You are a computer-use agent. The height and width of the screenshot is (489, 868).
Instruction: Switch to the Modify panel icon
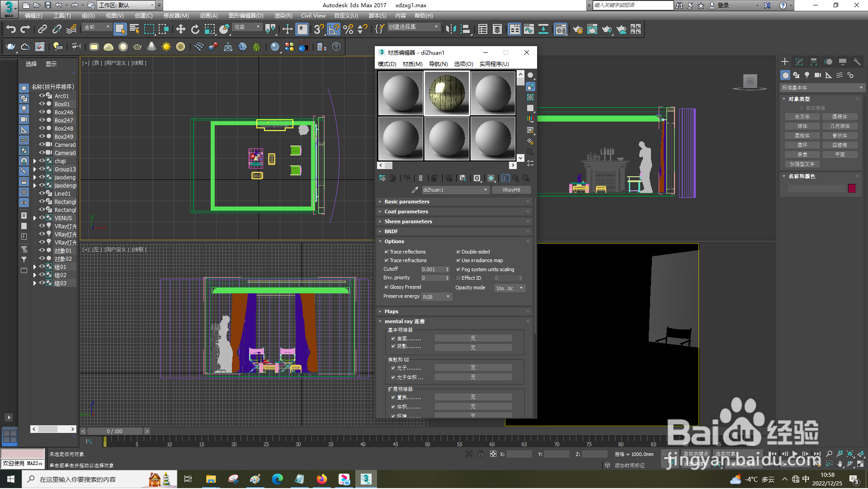point(799,61)
